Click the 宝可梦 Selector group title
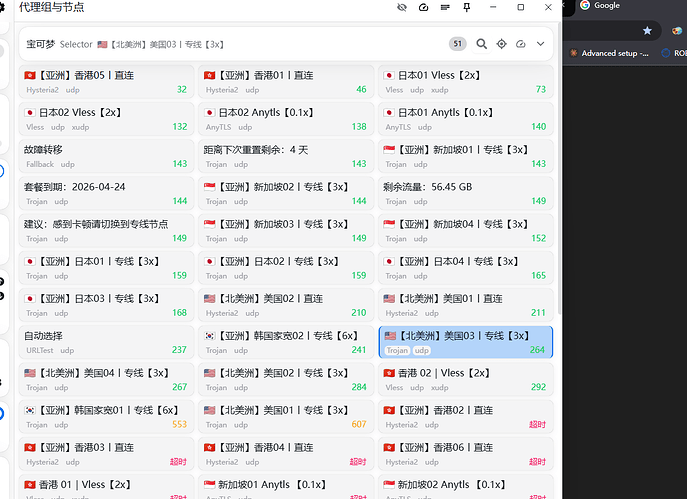Image resolution: width=687 pixels, height=499 pixels. tap(59, 44)
